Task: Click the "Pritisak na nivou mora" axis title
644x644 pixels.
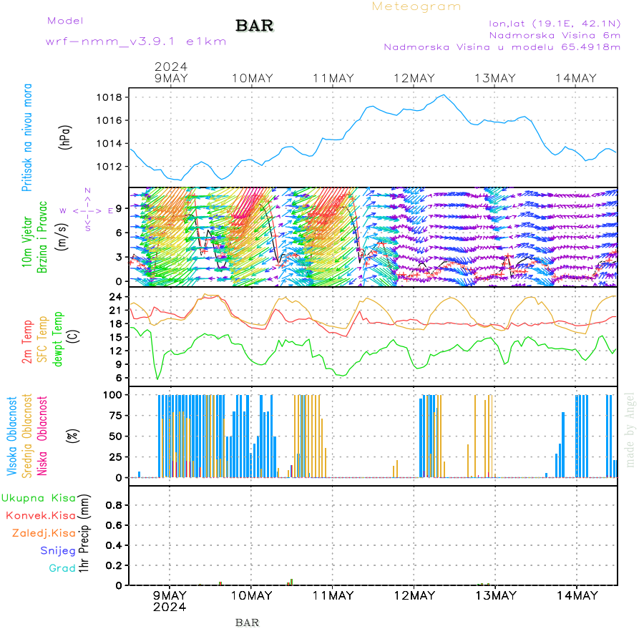Action: coord(27,137)
